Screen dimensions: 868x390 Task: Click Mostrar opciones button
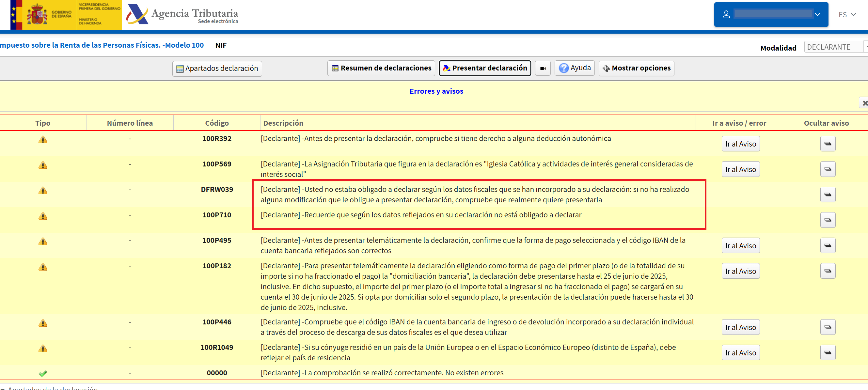[x=636, y=68]
